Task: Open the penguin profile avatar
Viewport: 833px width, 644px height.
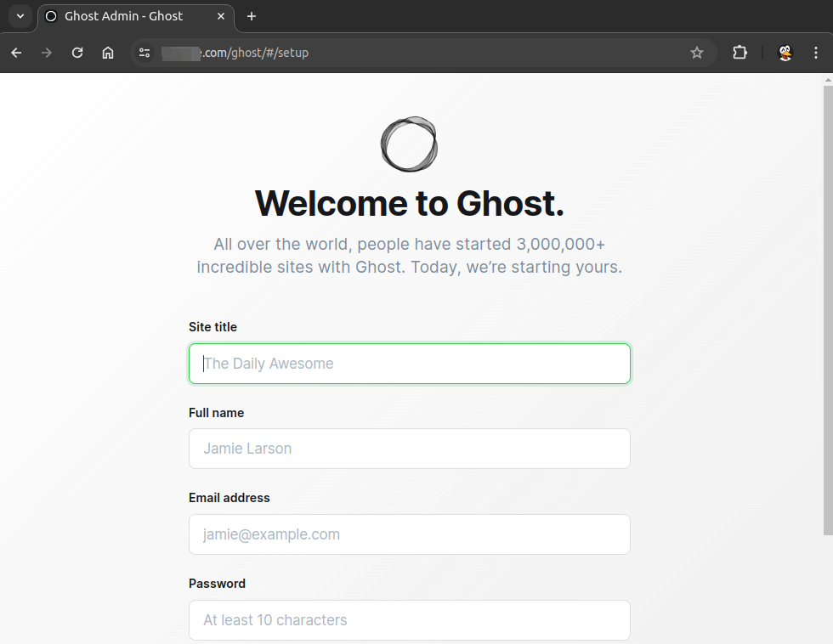Action: pos(785,53)
